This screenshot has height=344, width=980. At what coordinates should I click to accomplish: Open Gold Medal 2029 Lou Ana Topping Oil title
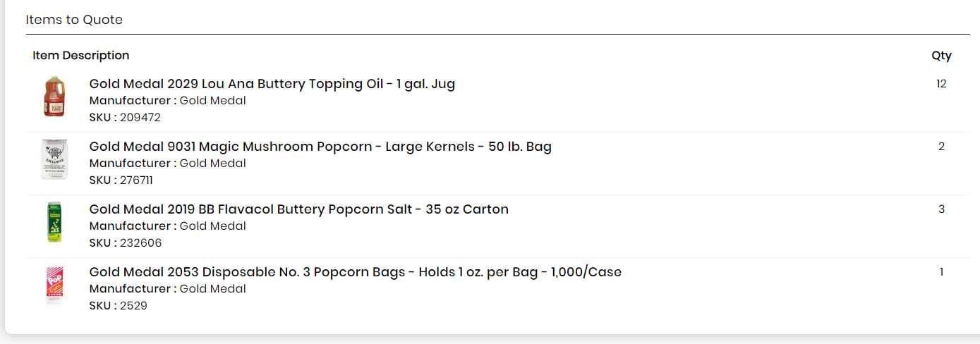pyautogui.click(x=272, y=84)
